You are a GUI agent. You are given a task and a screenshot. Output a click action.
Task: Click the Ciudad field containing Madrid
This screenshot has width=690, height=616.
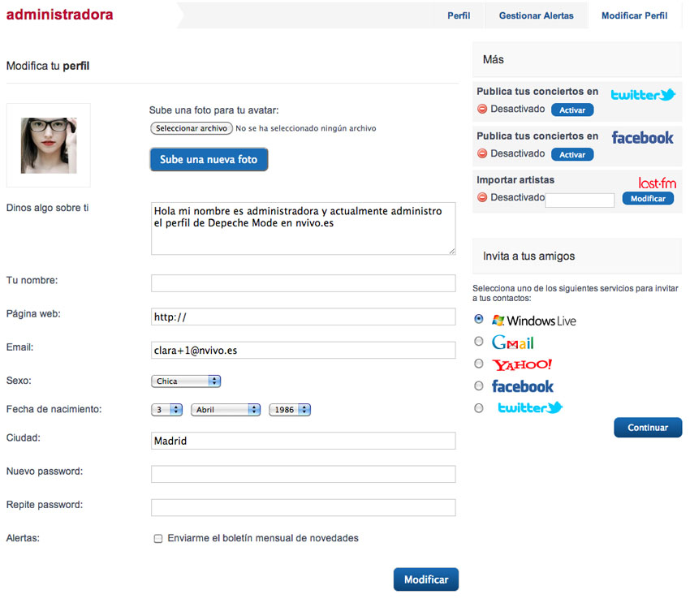pos(304,441)
